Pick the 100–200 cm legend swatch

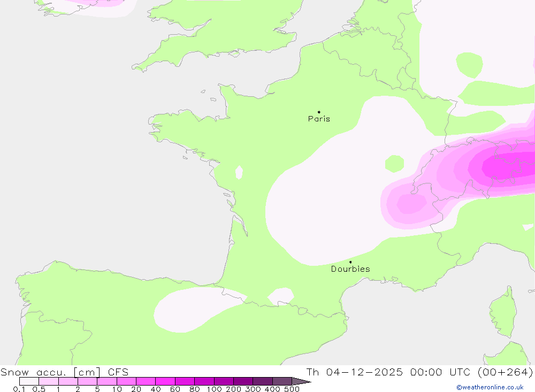pyautogui.click(x=224, y=381)
